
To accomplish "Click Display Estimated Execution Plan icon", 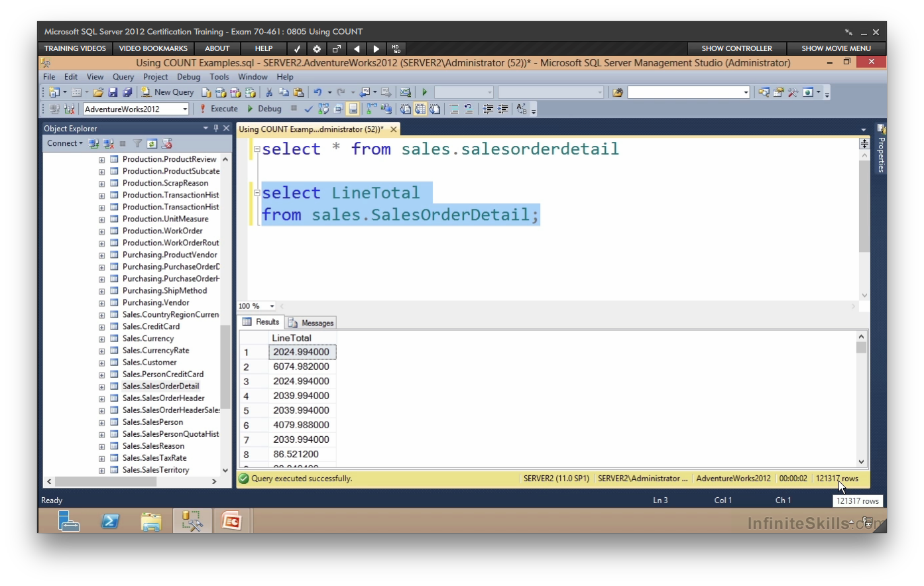I will 323,109.
